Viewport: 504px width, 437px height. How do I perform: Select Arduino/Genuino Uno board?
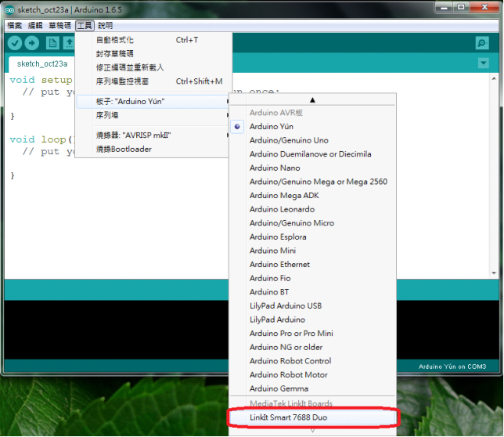[312, 140]
